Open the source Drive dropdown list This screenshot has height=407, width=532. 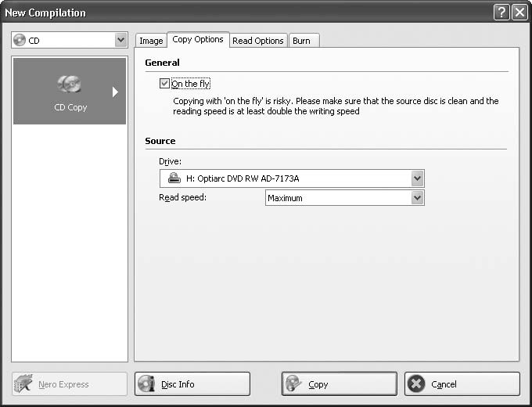[418, 178]
